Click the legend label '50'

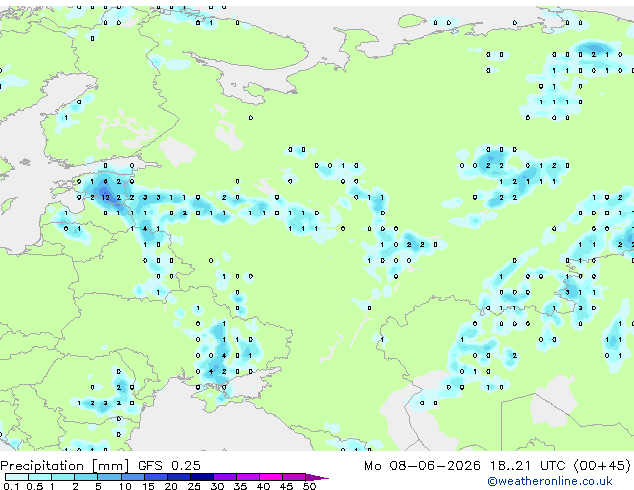click(309, 486)
